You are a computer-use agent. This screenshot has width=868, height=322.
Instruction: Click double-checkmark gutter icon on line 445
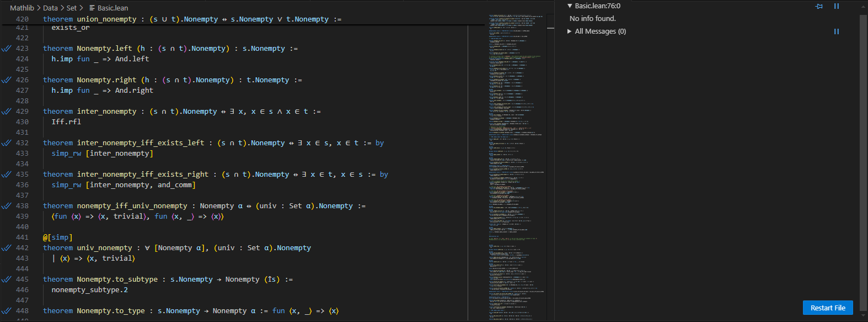(7, 279)
